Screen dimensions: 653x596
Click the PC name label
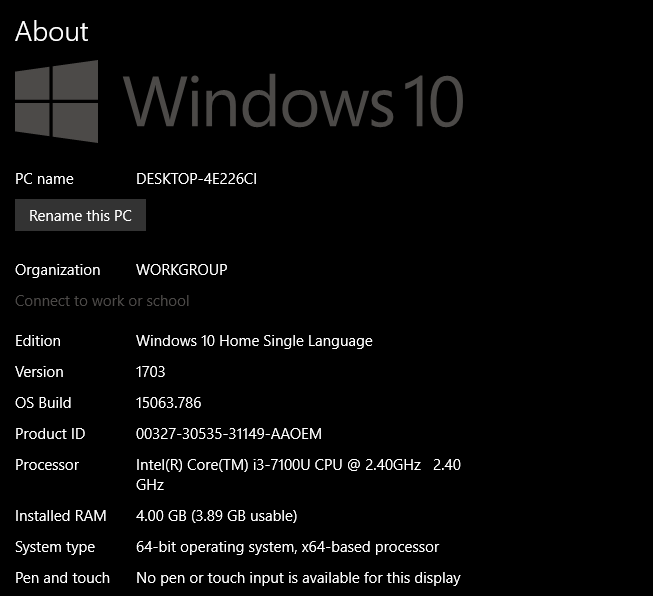click(x=44, y=179)
